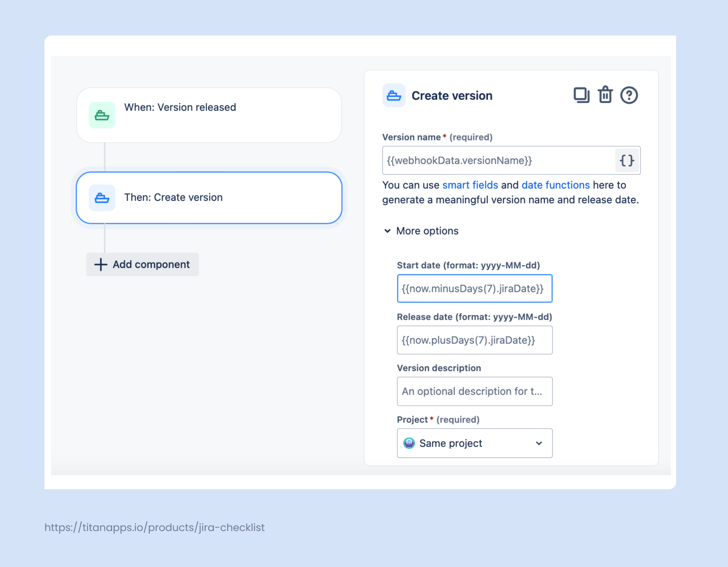
Task: Insert a smart field into Version name
Action: coord(627,160)
